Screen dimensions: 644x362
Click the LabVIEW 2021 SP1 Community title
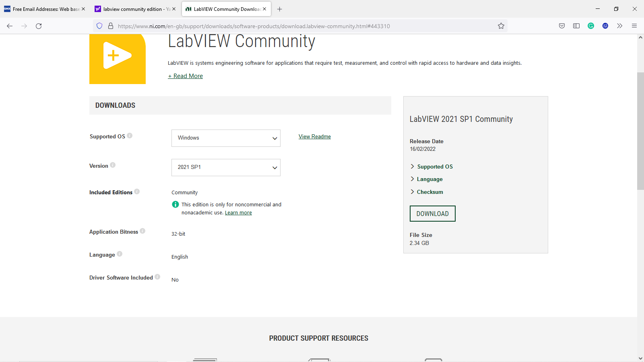461,119
